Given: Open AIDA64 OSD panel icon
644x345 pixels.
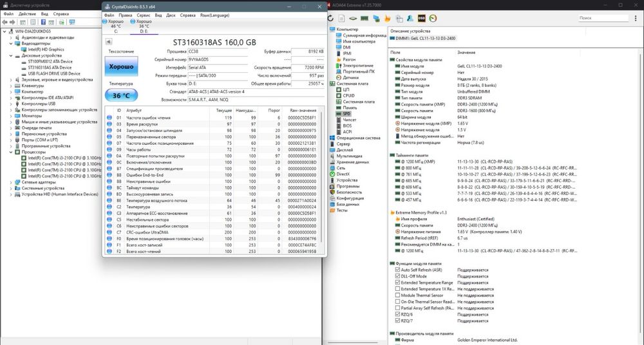Looking at the screenshot, I should point(421,18).
